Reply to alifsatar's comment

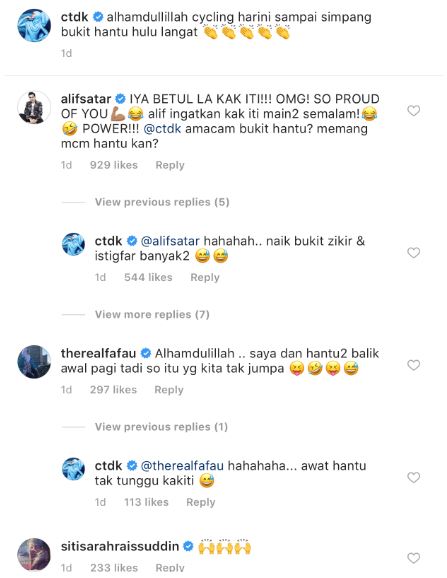pos(170,165)
